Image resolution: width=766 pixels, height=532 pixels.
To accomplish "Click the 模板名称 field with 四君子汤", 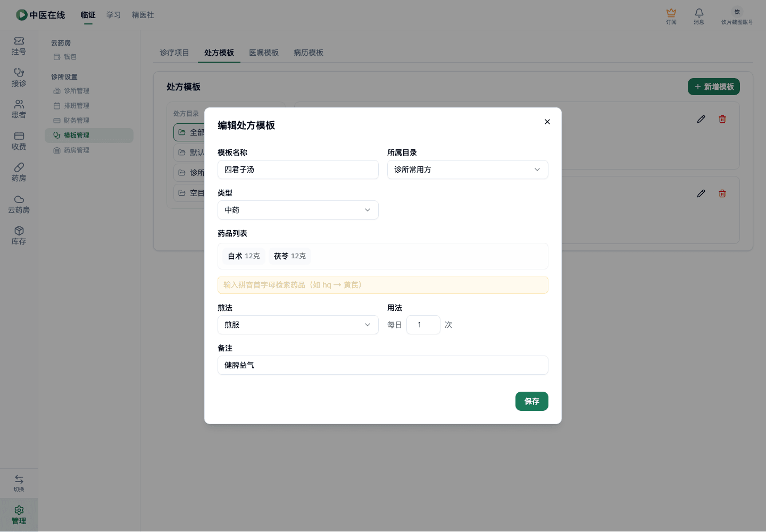I will (298, 170).
